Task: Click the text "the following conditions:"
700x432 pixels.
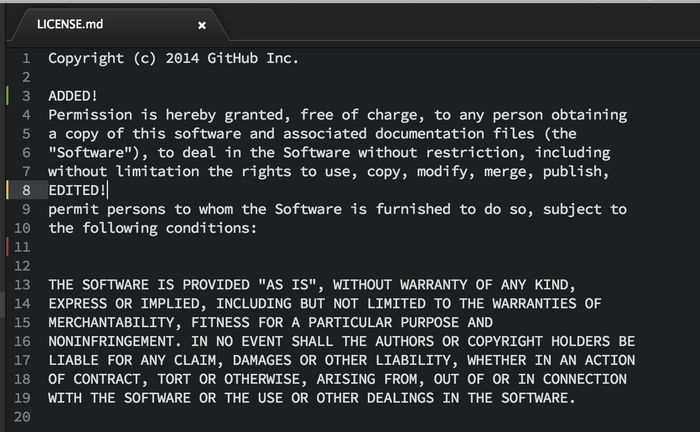Action: 152,228
